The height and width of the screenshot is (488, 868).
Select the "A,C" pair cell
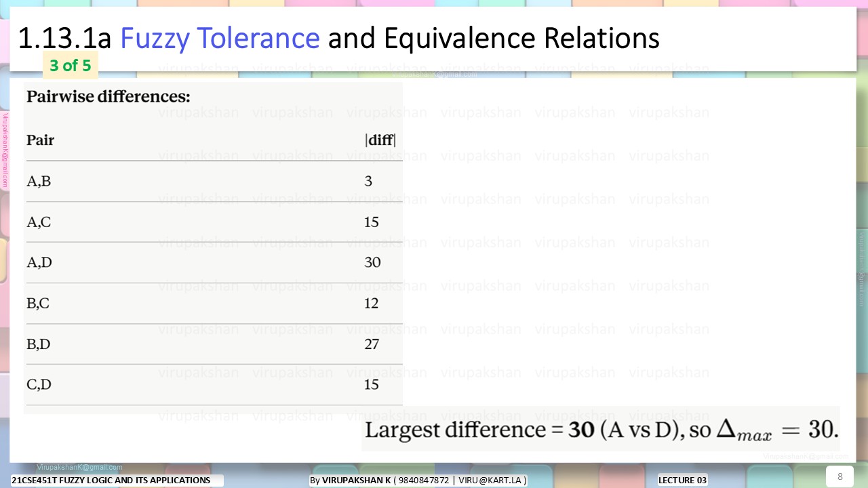pos(39,222)
